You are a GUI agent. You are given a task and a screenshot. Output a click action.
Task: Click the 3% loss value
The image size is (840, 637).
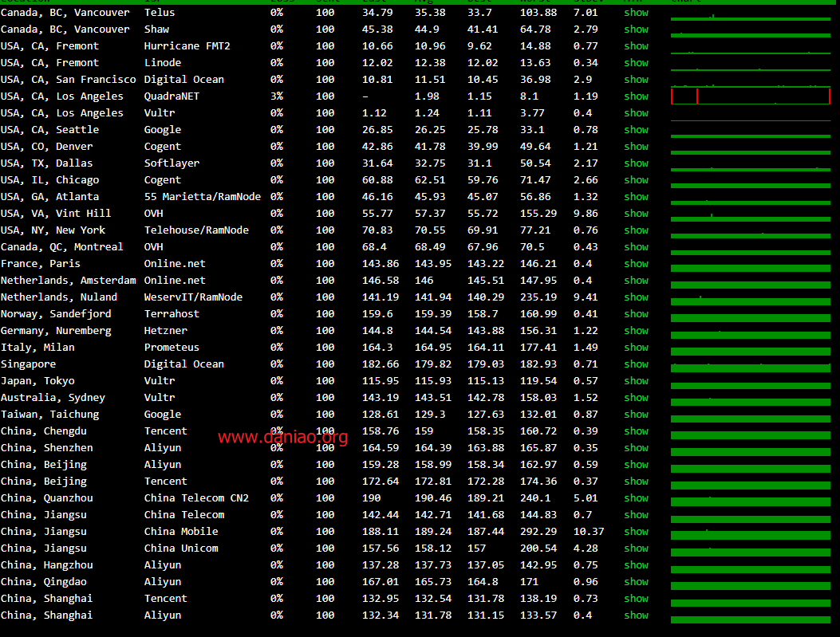coord(277,96)
